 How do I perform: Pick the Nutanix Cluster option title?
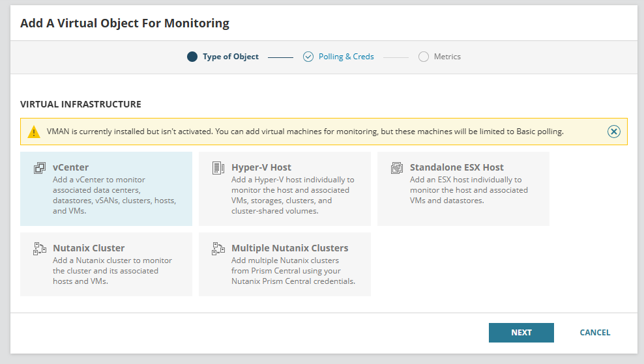click(89, 248)
